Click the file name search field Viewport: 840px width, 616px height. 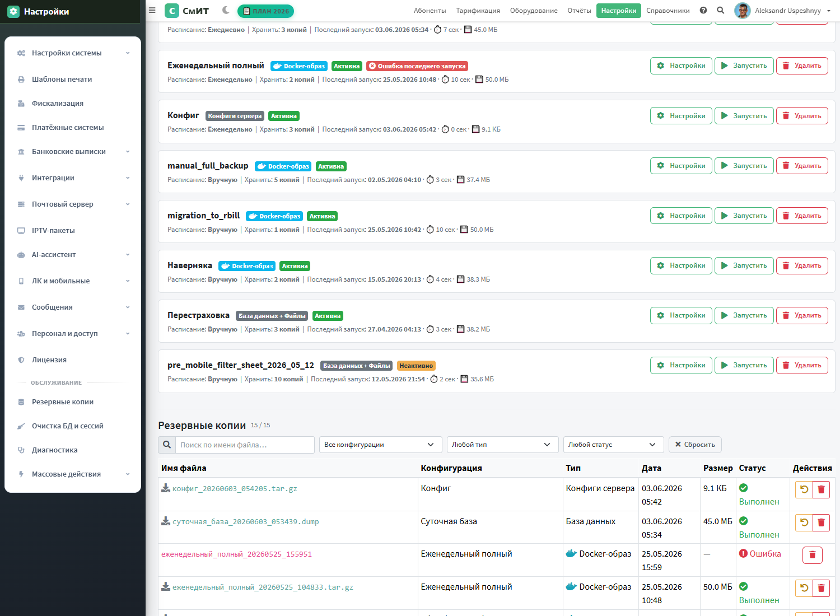245,445
